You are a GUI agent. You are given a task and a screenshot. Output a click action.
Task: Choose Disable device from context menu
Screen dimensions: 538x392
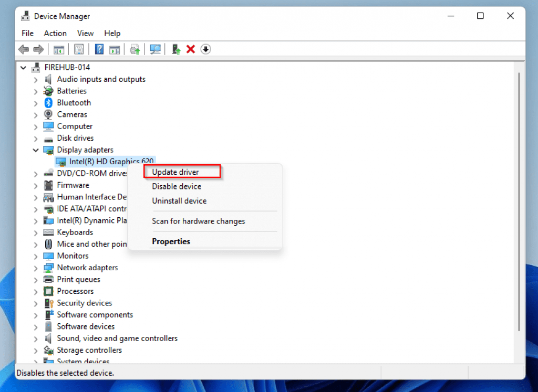[x=177, y=186]
